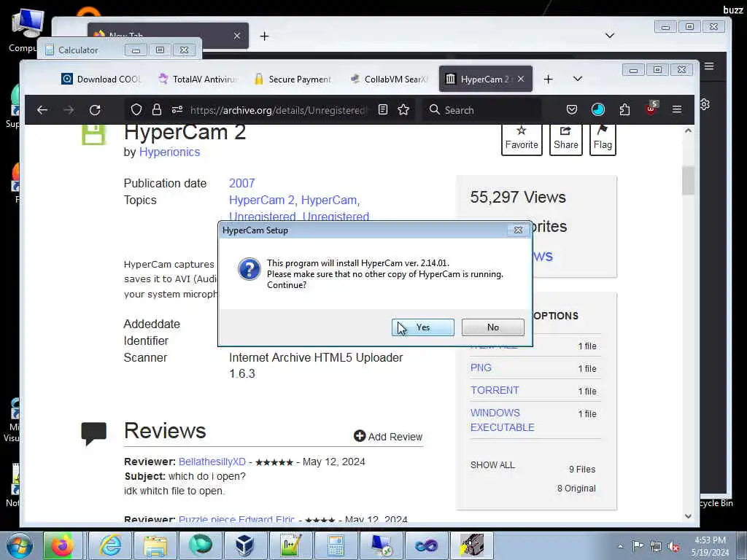Open Calculator from the taskbar
Image resolution: width=747 pixels, height=560 pixels.
pos(336,545)
